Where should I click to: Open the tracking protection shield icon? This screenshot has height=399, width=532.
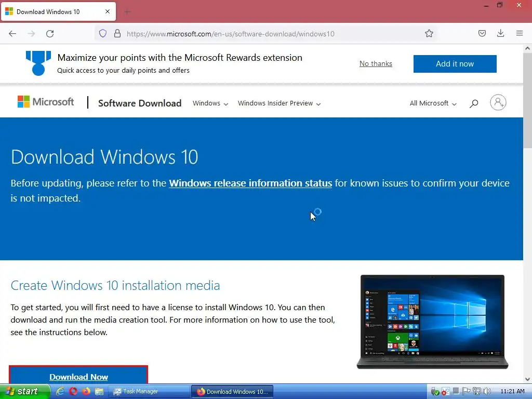(x=103, y=33)
